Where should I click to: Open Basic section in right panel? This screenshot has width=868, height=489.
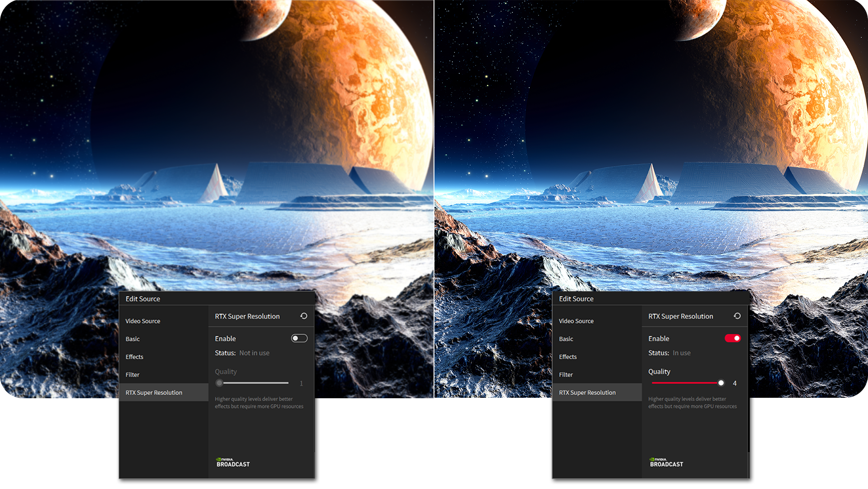pos(566,339)
